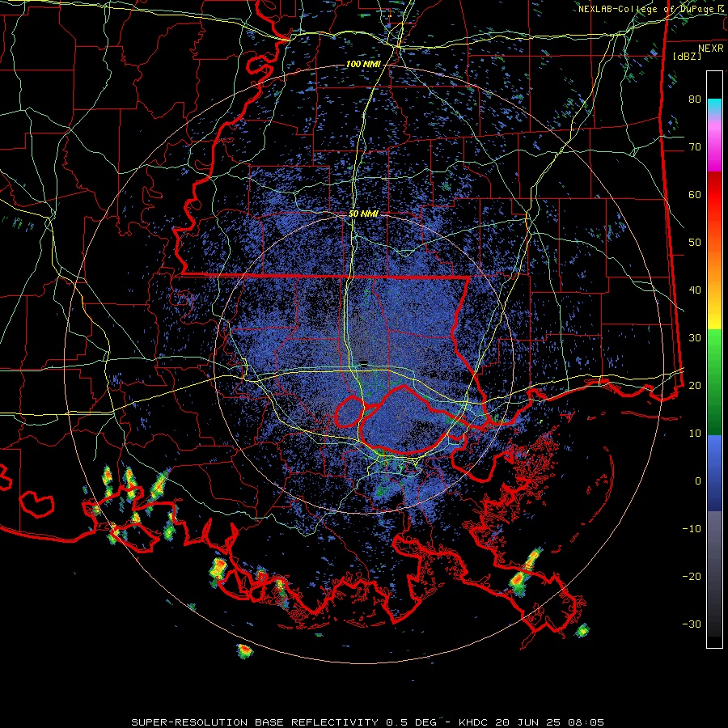Click the small lake outline left of the large lake

click(349, 412)
